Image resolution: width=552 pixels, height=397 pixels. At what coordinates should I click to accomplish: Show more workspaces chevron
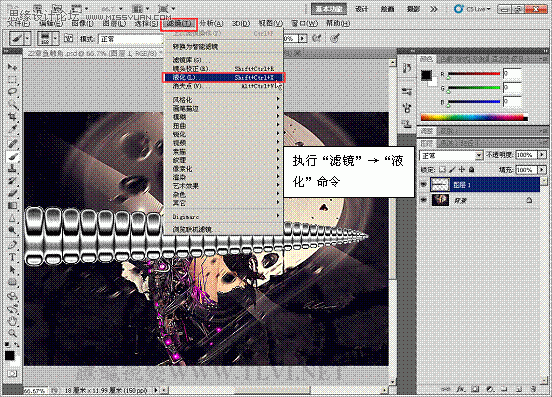coord(433,9)
